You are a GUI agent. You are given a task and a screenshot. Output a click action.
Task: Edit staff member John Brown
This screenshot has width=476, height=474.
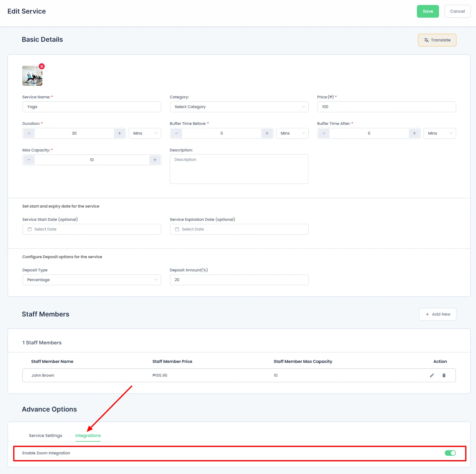(432, 375)
